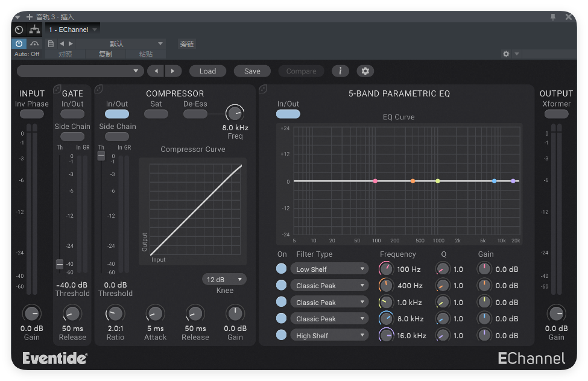Enable the Inv Phase switch under INPUT
The height and width of the screenshot is (381, 588).
click(32, 114)
